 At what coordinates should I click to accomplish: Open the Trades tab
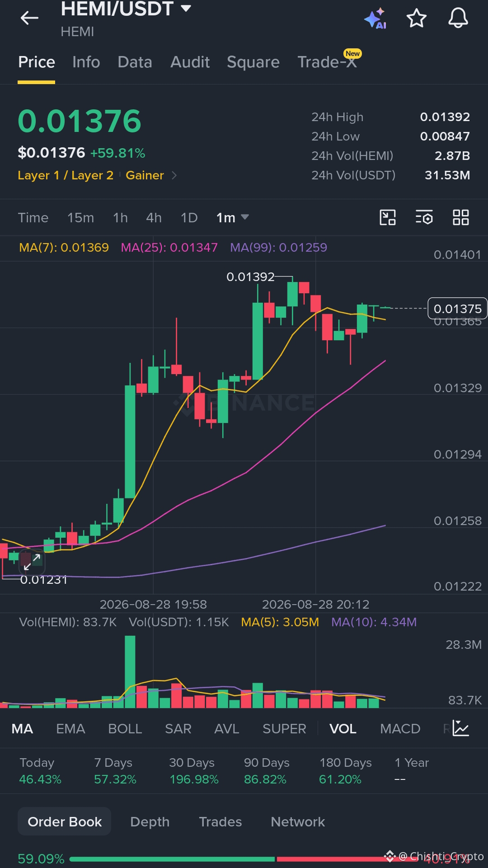point(220,821)
